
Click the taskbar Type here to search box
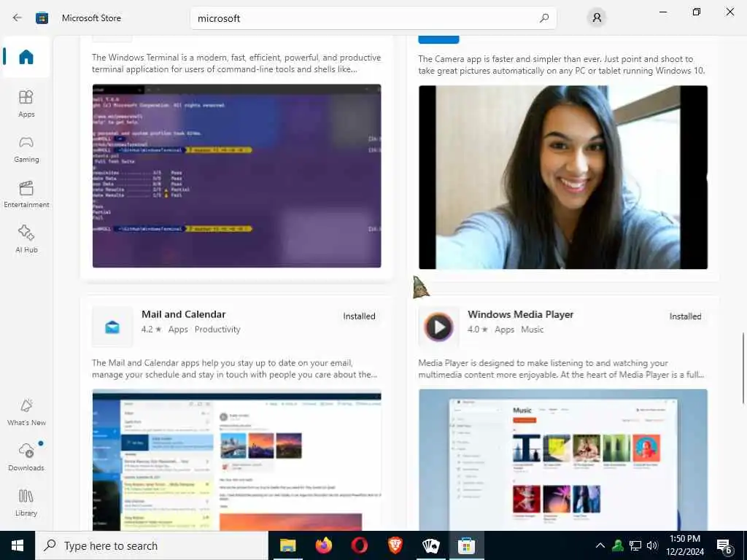152,545
